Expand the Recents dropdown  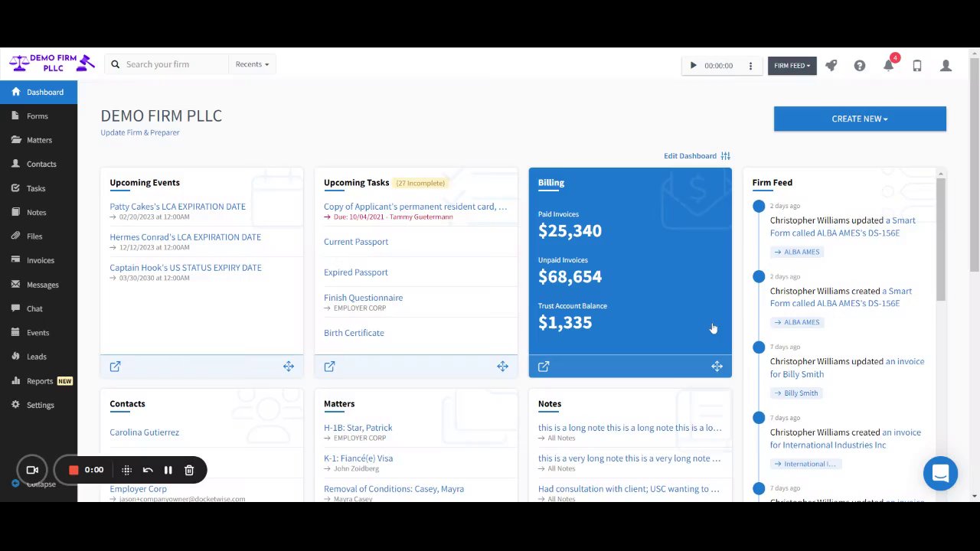252,64
